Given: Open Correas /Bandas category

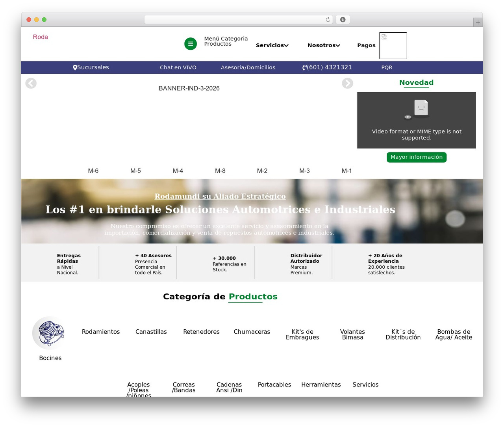Looking at the screenshot, I should [184, 387].
